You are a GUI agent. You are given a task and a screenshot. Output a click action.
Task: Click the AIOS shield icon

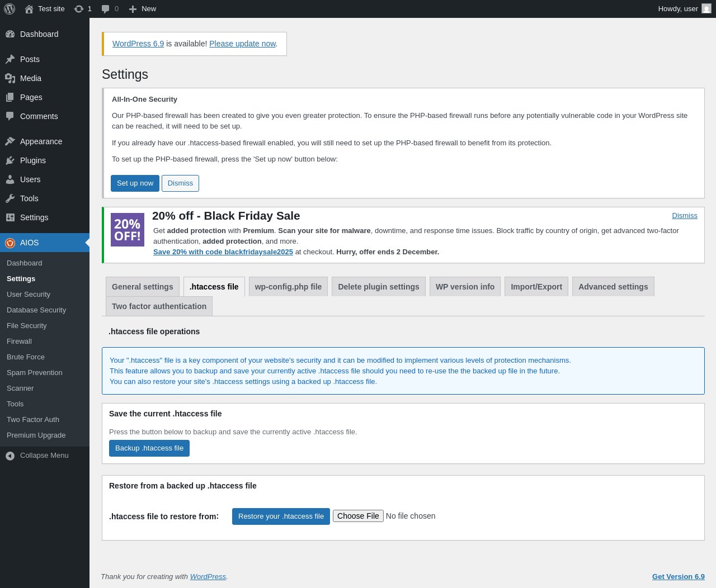pos(10,243)
